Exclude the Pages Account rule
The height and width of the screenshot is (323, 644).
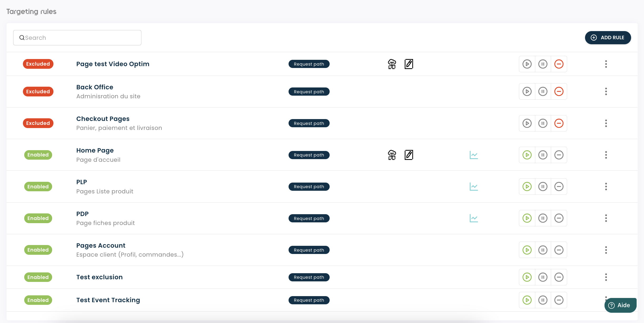[x=559, y=250]
